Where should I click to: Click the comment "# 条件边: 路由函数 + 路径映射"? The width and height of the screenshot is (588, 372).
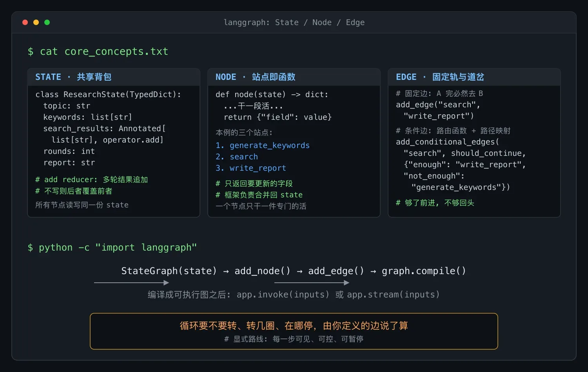point(453,130)
